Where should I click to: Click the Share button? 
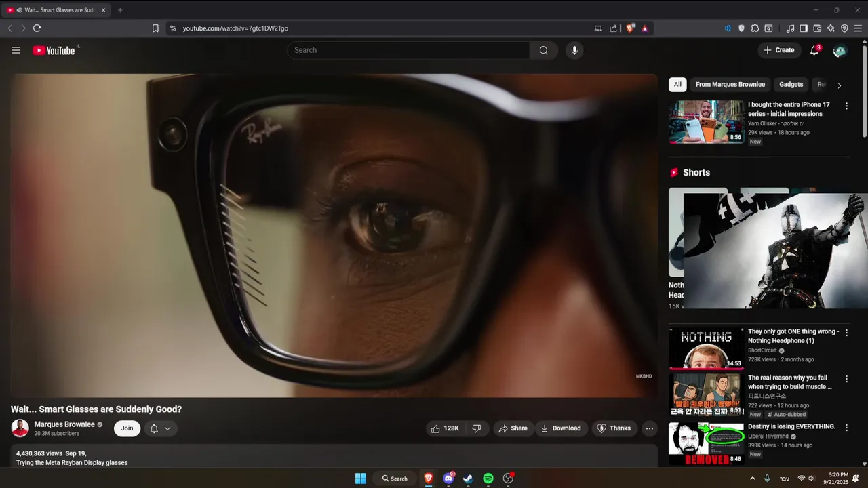(513, 428)
